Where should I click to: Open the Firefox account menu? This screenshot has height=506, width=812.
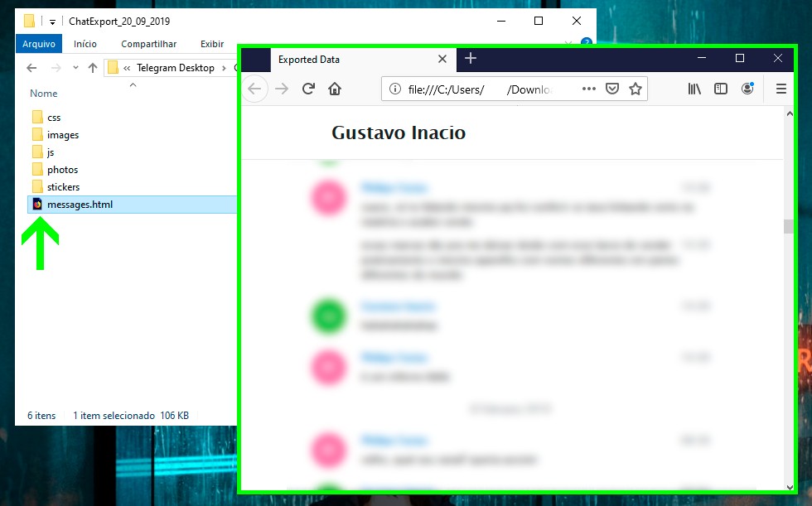click(747, 89)
